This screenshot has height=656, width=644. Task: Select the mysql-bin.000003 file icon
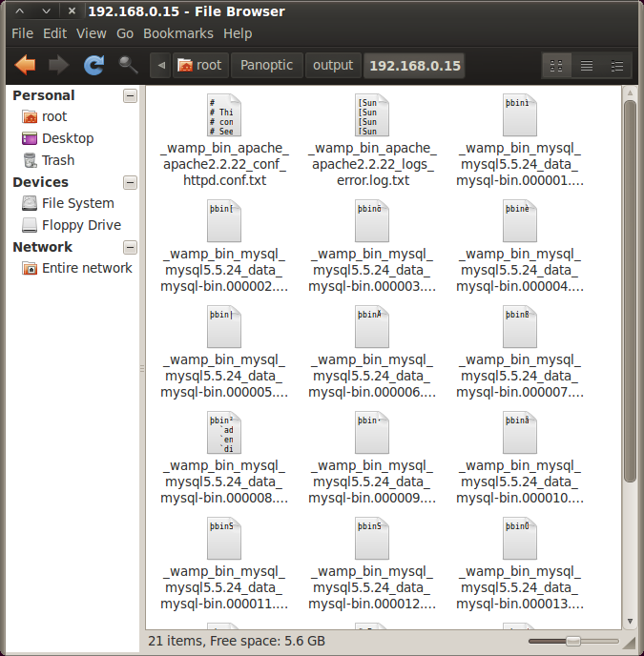pos(372,221)
